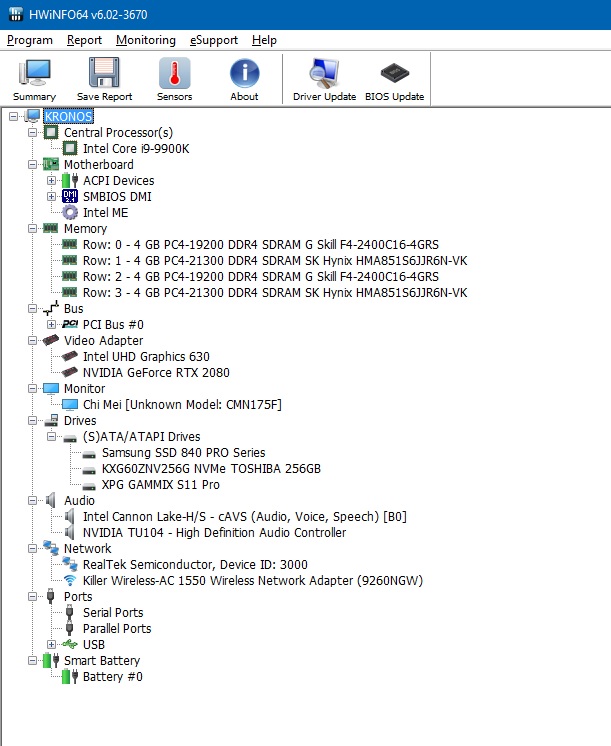Select memory Row: 3 SK Hynix module

point(275,293)
